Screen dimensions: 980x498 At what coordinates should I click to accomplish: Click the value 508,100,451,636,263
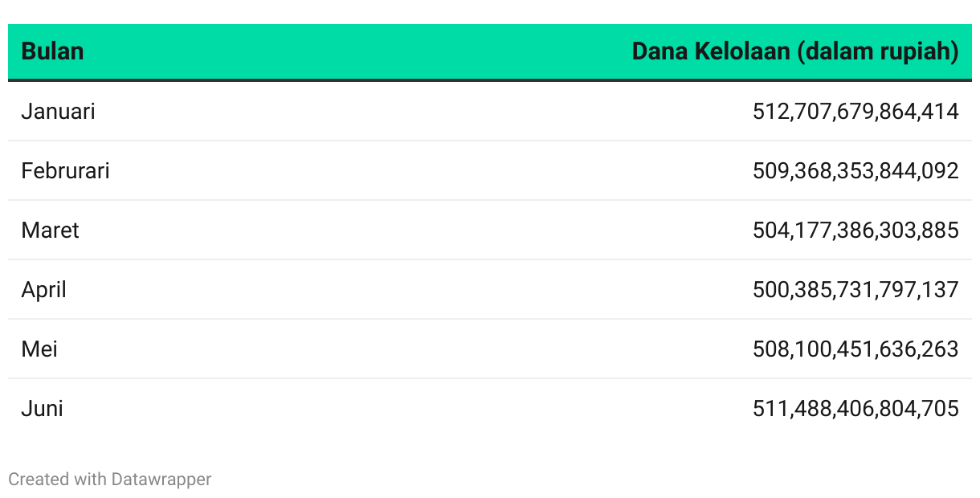pyautogui.click(x=855, y=349)
